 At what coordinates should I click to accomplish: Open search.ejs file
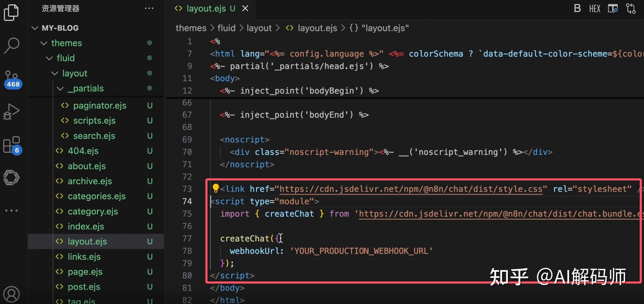pyautogui.click(x=96, y=136)
